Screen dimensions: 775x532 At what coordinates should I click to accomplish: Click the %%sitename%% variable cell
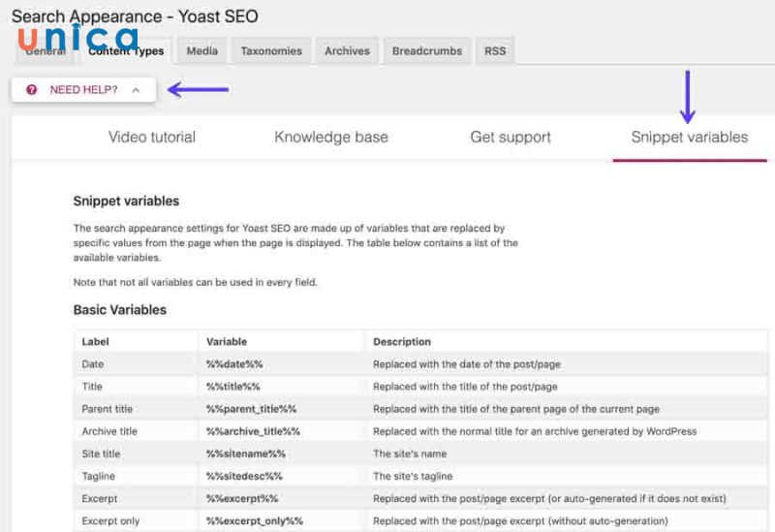246,454
